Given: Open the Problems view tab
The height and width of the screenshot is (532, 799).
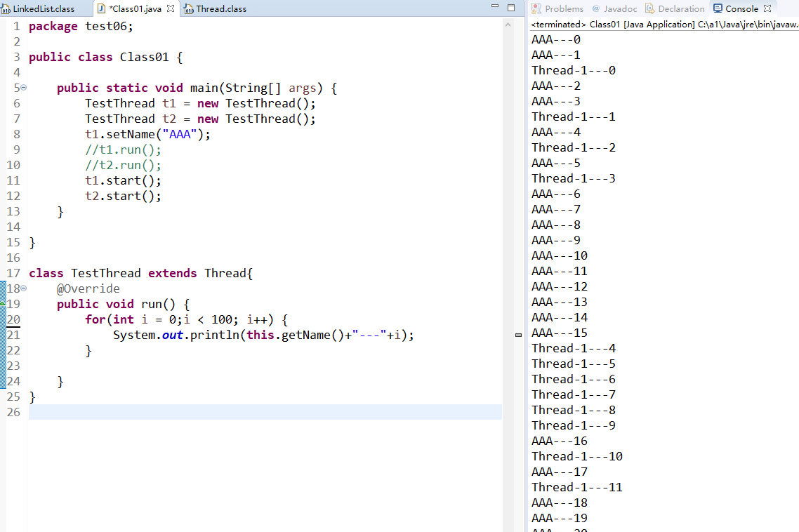Looking at the screenshot, I should pyautogui.click(x=557, y=8).
